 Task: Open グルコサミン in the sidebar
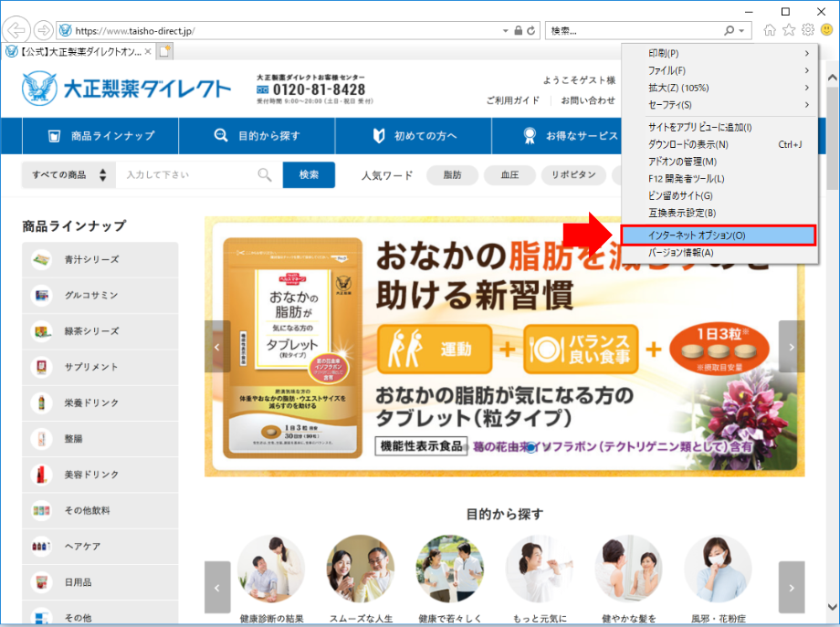pos(100,296)
